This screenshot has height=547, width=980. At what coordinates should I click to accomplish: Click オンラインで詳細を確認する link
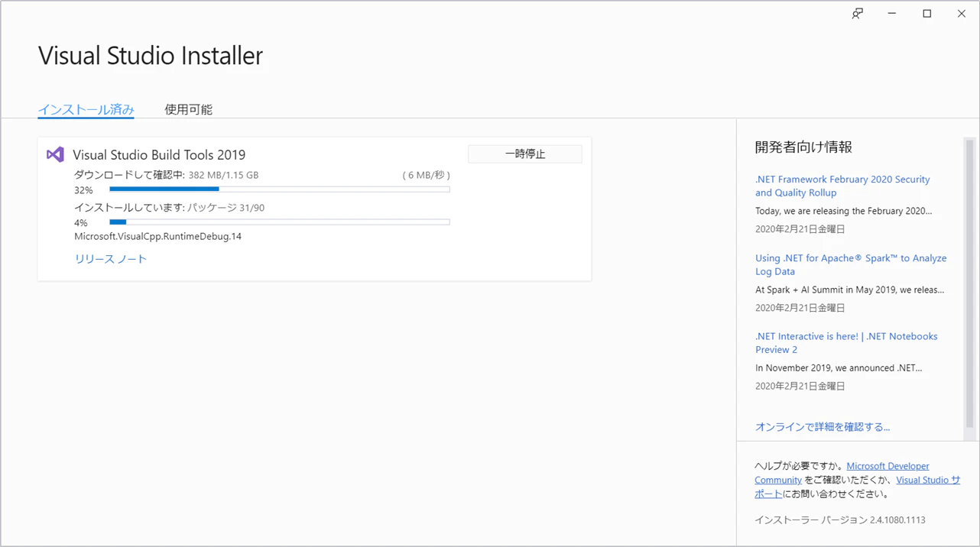823,427
